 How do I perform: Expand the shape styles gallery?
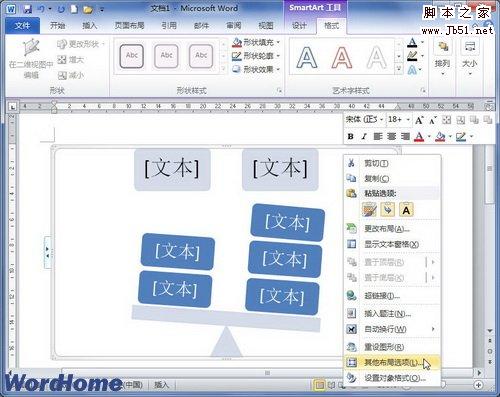224,69
